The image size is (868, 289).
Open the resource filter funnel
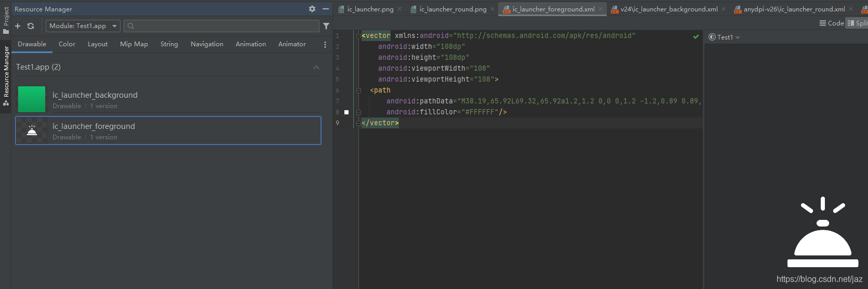[x=326, y=26]
